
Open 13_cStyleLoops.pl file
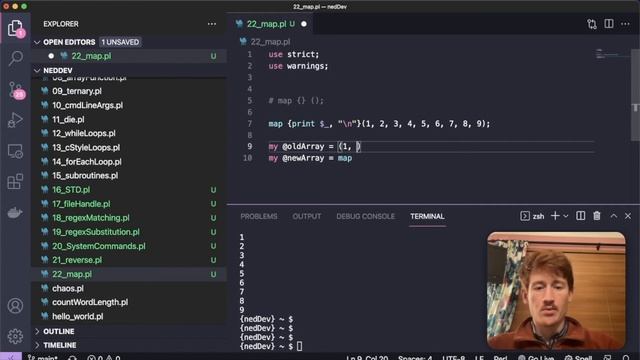(x=130, y=147)
